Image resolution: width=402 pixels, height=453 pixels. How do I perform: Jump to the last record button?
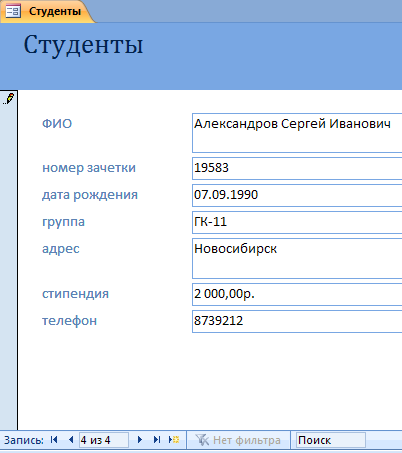tap(157, 440)
